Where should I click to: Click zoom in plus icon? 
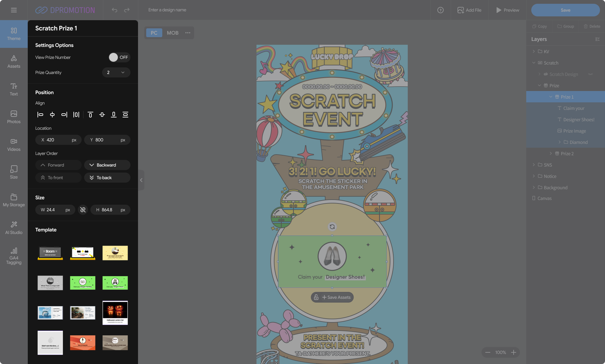point(514,352)
